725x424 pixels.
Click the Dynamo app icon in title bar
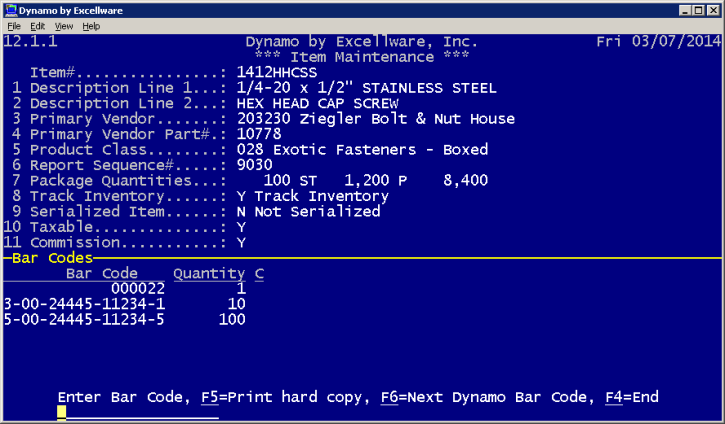[x=11, y=10]
